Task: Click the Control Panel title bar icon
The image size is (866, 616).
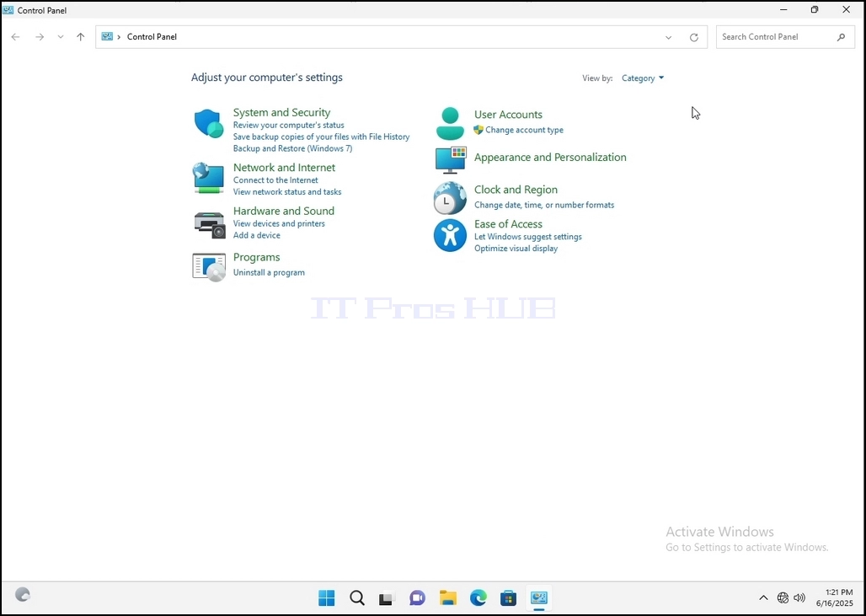Action: click(x=8, y=10)
